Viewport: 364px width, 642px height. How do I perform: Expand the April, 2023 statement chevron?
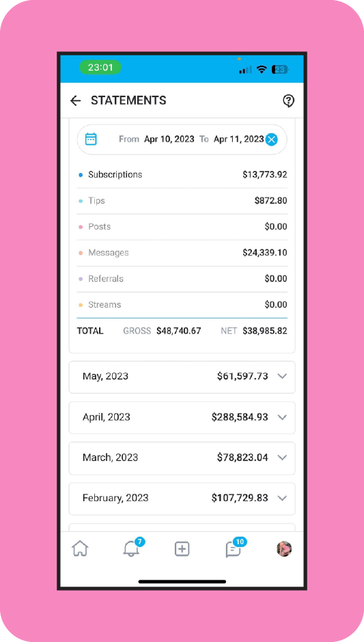282,417
